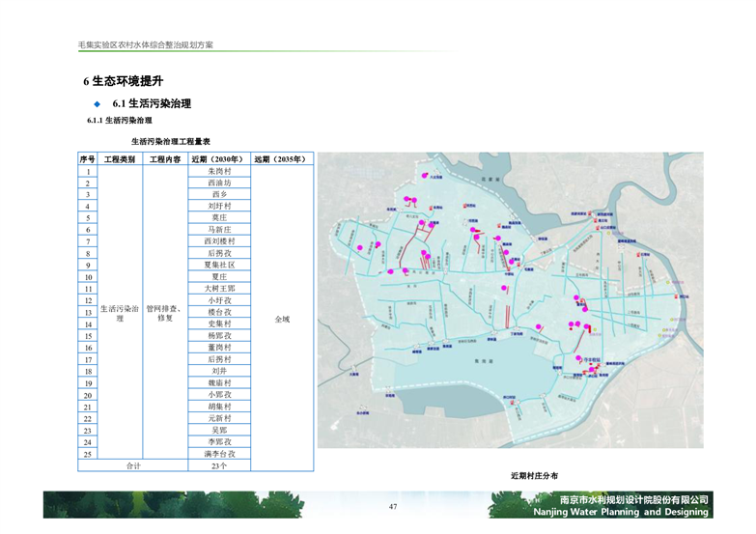Click the heading '6 生态环境提升'

click(x=124, y=81)
